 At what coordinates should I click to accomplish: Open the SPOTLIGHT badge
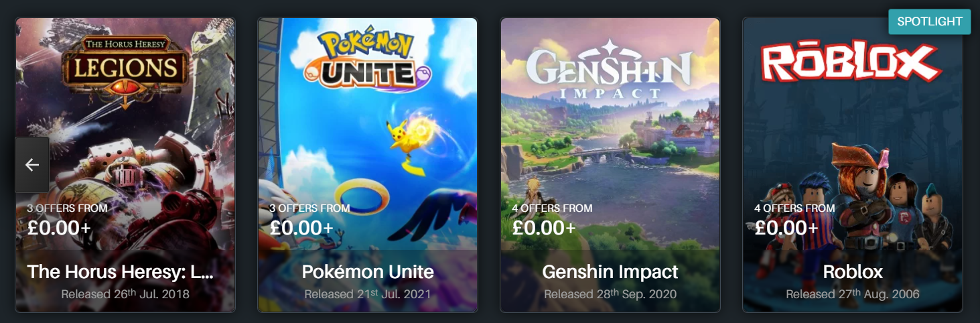point(930,21)
